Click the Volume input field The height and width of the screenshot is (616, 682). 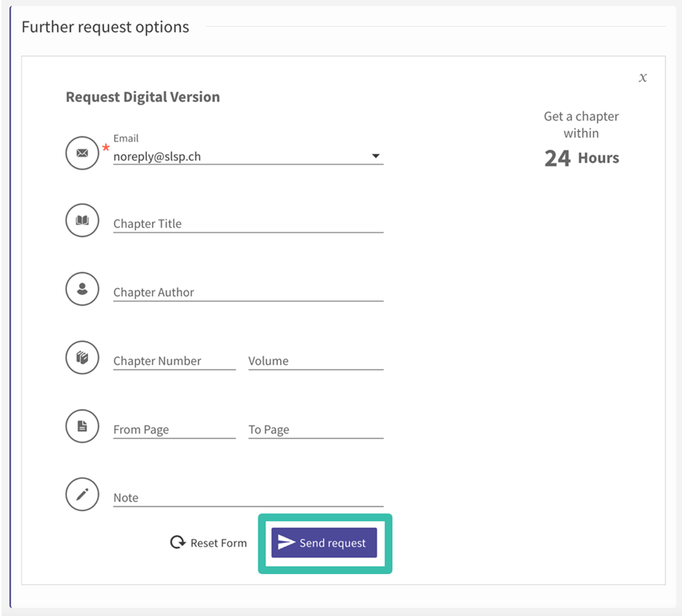(x=316, y=360)
